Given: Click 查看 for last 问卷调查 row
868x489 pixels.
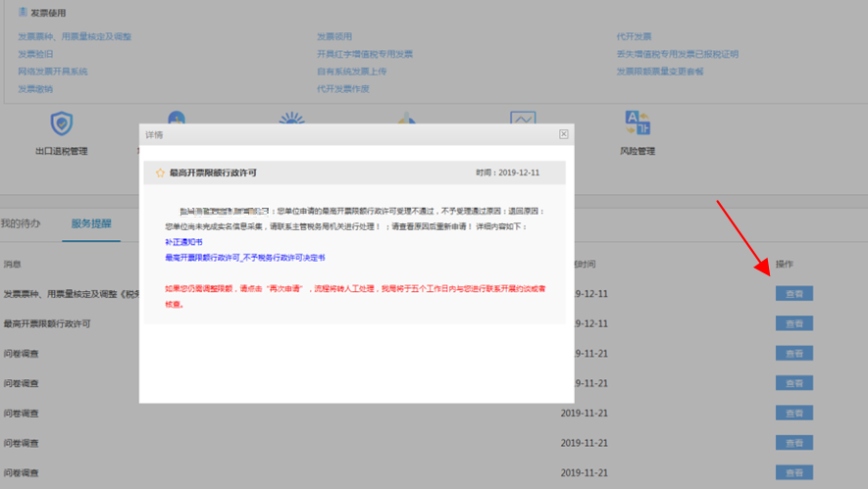Looking at the screenshot, I should coord(794,472).
